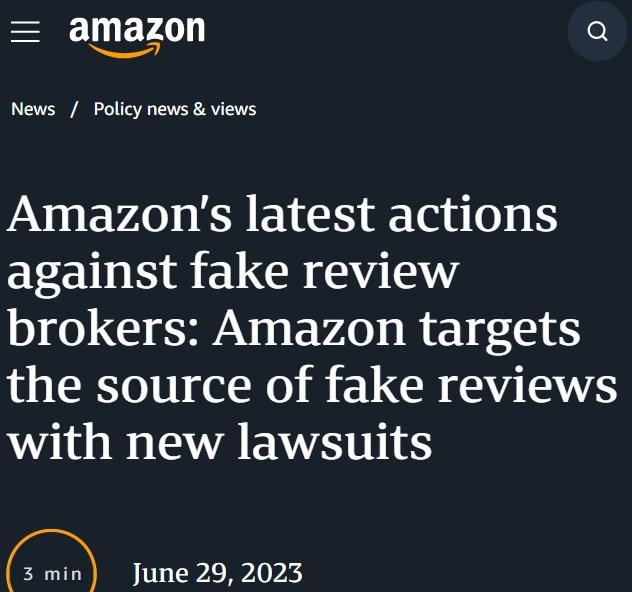Click the word 'lawsuits' in headline

coord(335,441)
